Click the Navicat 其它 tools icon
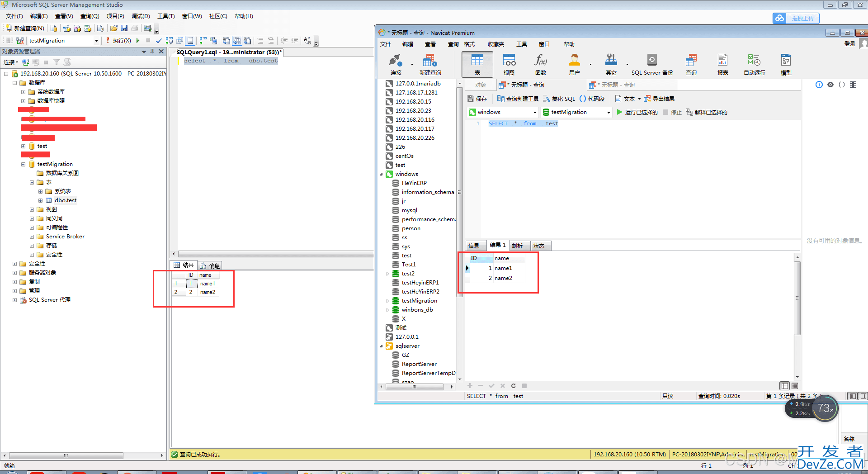The width and height of the screenshot is (868, 474). click(611, 64)
